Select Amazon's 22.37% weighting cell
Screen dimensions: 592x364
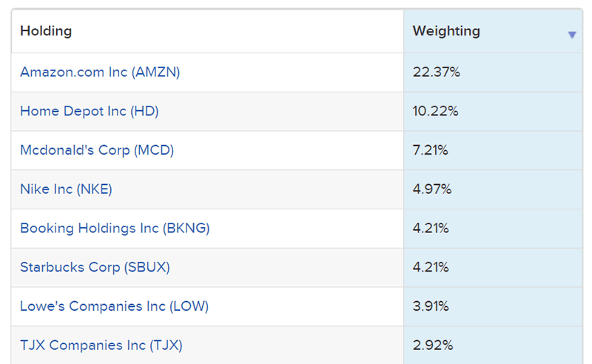[437, 72]
